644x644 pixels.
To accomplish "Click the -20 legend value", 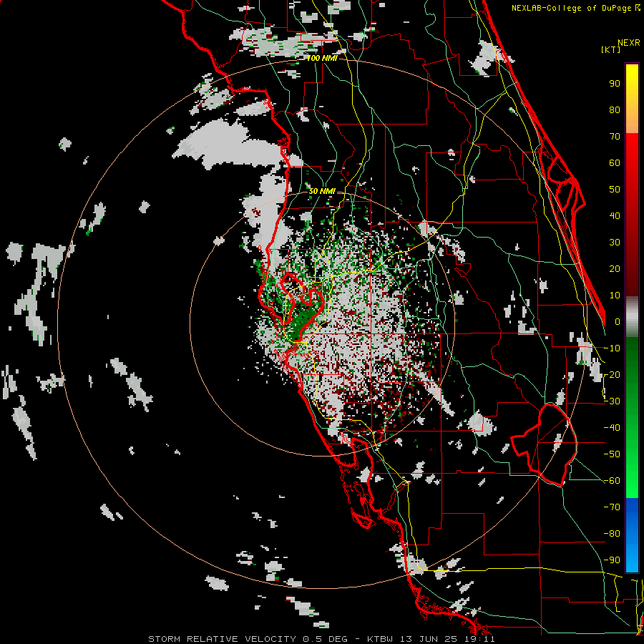I will pyautogui.click(x=612, y=375).
